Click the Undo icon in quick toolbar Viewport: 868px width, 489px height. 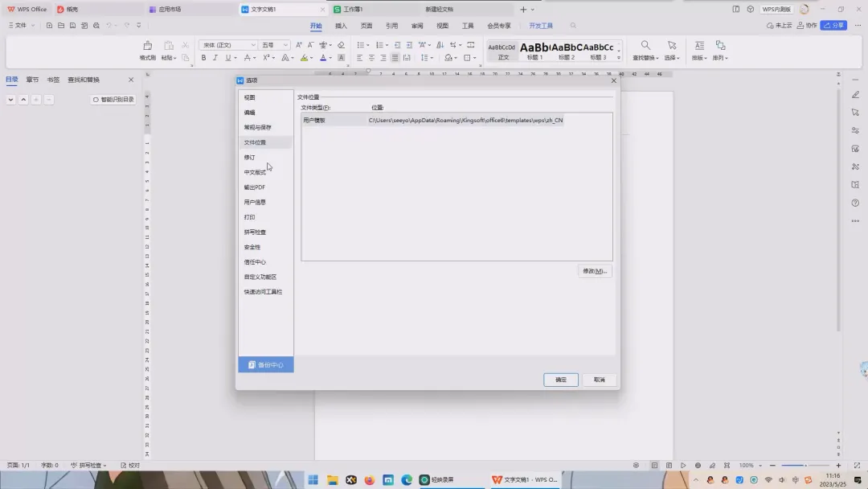109,26
